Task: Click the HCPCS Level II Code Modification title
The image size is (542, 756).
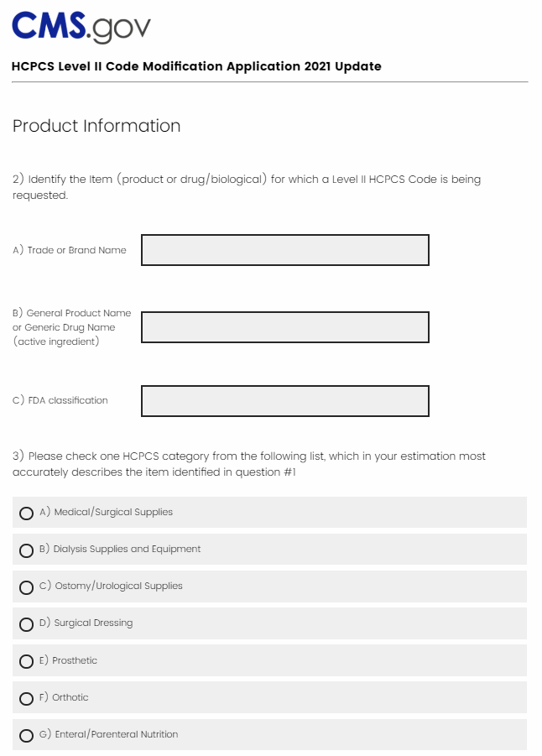Action: click(x=196, y=66)
